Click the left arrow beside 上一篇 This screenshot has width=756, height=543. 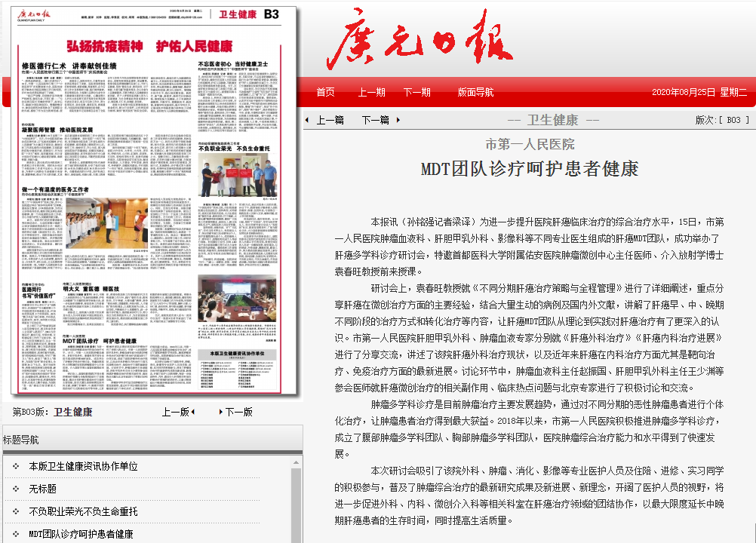[307, 120]
